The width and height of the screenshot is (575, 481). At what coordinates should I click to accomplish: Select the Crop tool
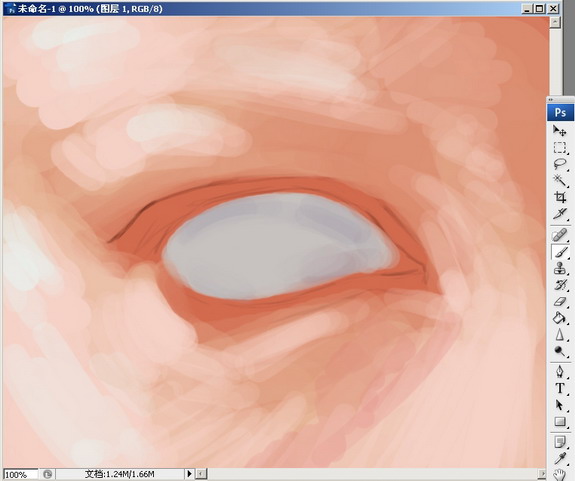tap(560, 197)
